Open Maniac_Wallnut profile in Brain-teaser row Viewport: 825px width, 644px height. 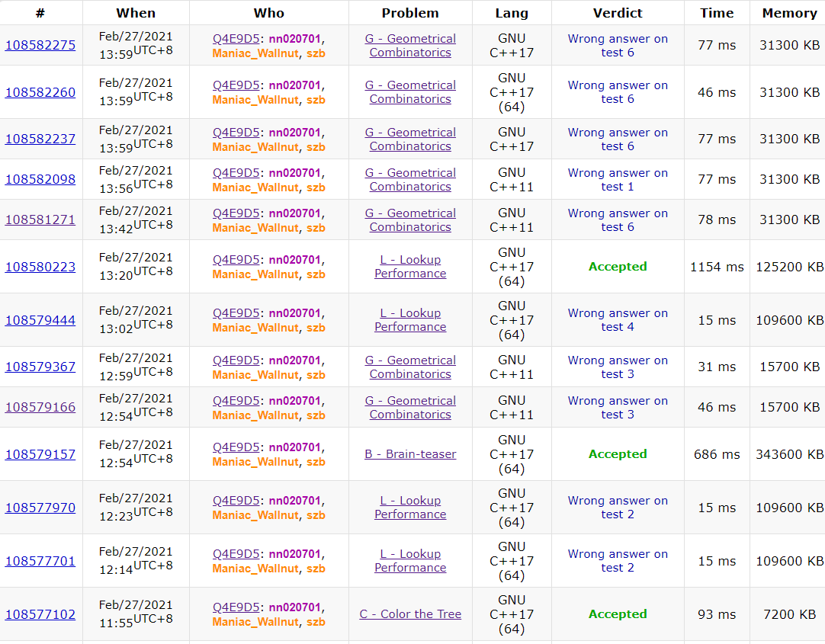coord(255,462)
